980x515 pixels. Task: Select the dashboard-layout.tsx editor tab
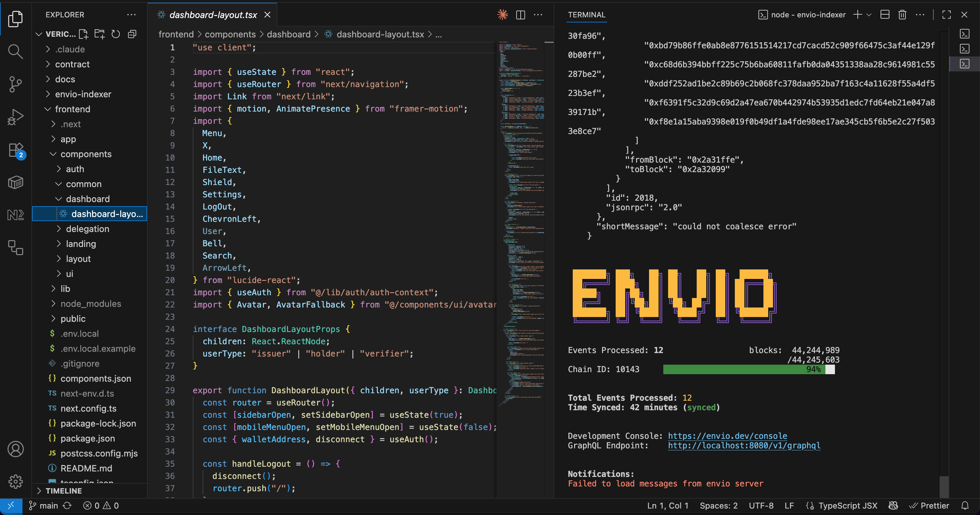213,15
